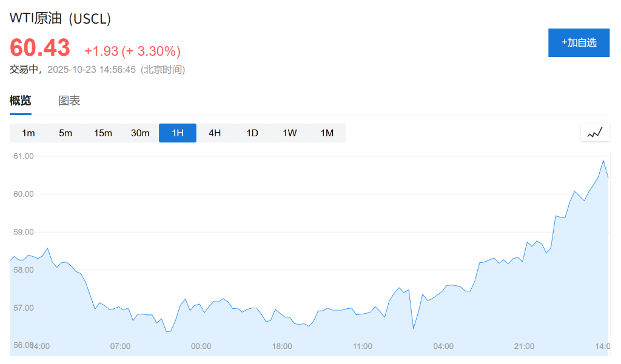The image size is (621, 364).
Task: Select the active 1H interval button
Action: point(178,133)
